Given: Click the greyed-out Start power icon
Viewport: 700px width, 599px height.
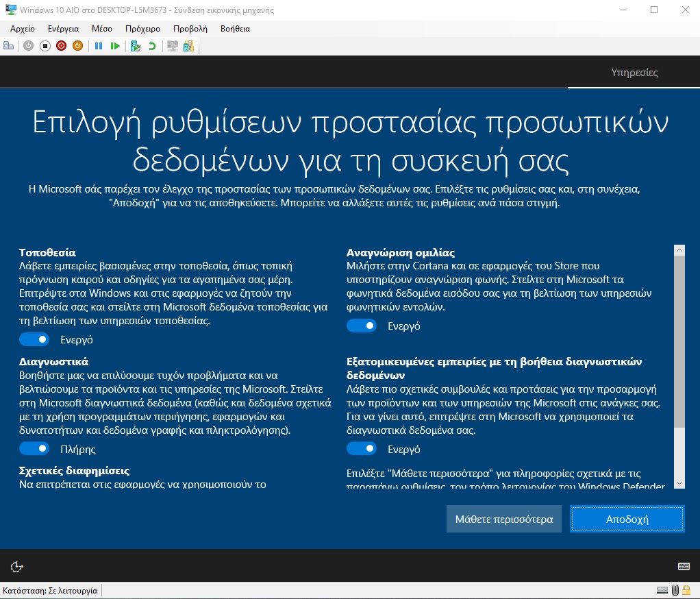Looking at the screenshot, I should pos(28,45).
